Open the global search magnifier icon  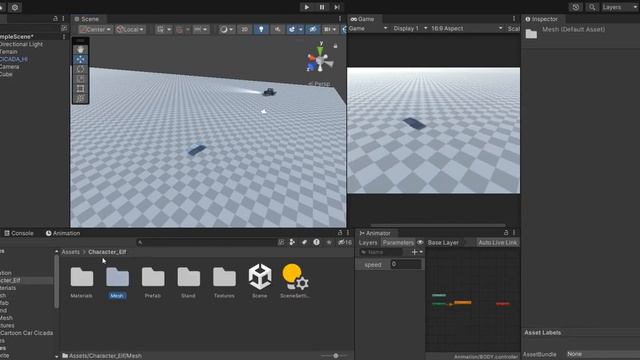click(x=592, y=7)
